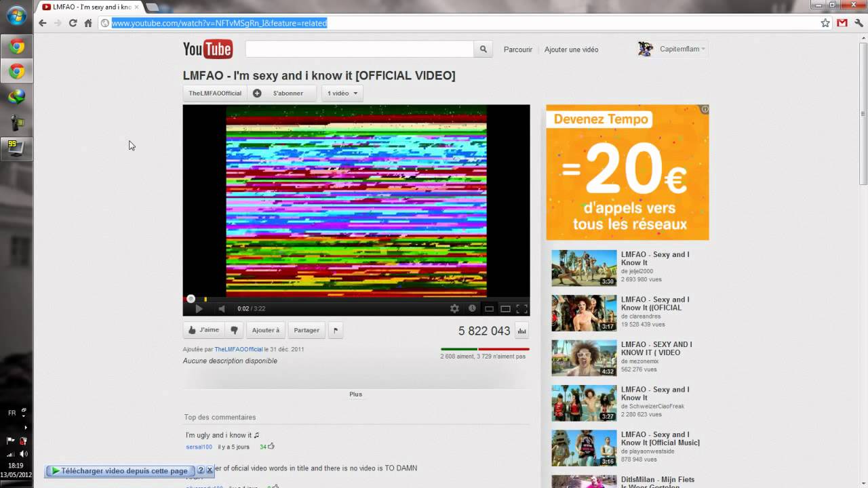The width and height of the screenshot is (868, 488).
Task: Click Télécharger video depuis cette page
Action: pos(121,470)
